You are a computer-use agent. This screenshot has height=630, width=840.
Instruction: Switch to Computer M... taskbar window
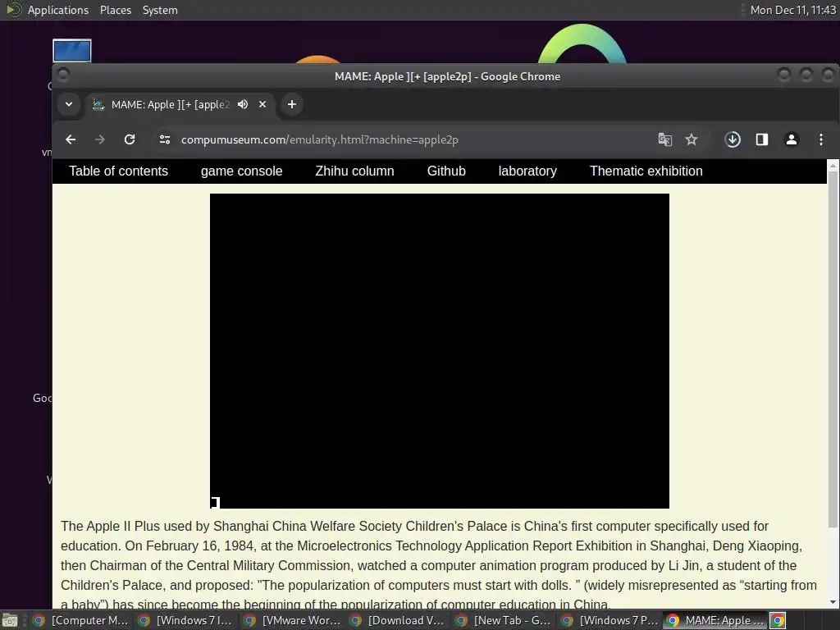(80, 620)
